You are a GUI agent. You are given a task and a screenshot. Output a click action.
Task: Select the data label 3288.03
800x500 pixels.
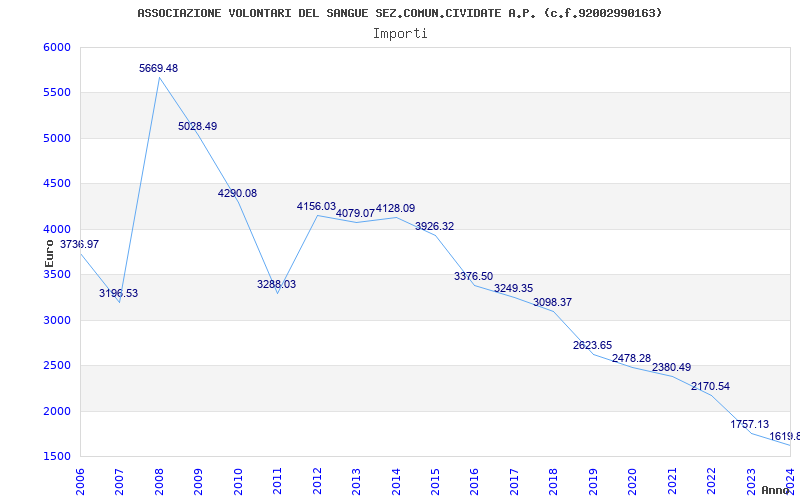(x=277, y=285)
